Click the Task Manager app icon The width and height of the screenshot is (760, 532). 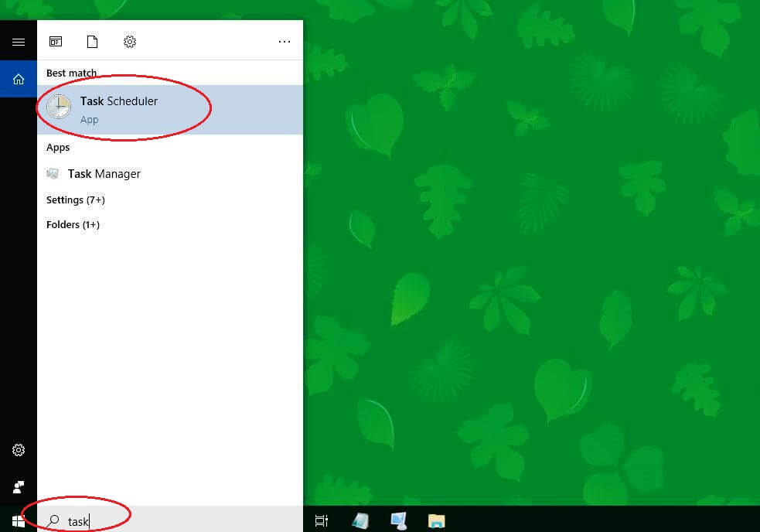pos(53,173)
